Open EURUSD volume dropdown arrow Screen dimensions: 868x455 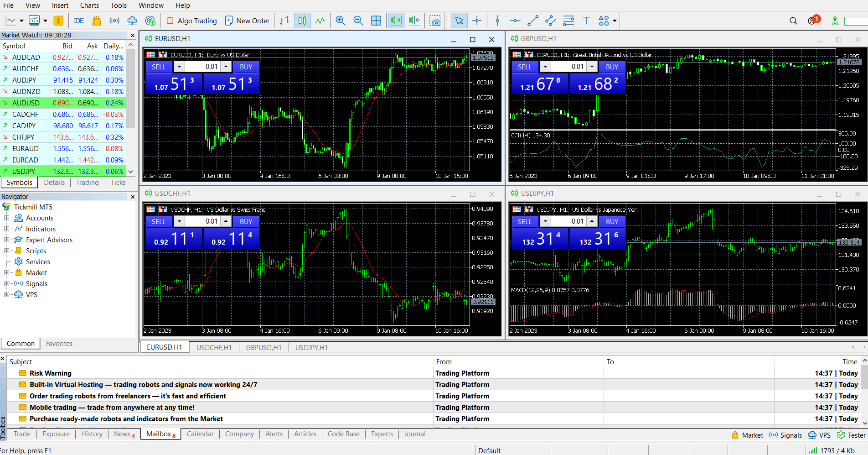click(x=179, y=67)
